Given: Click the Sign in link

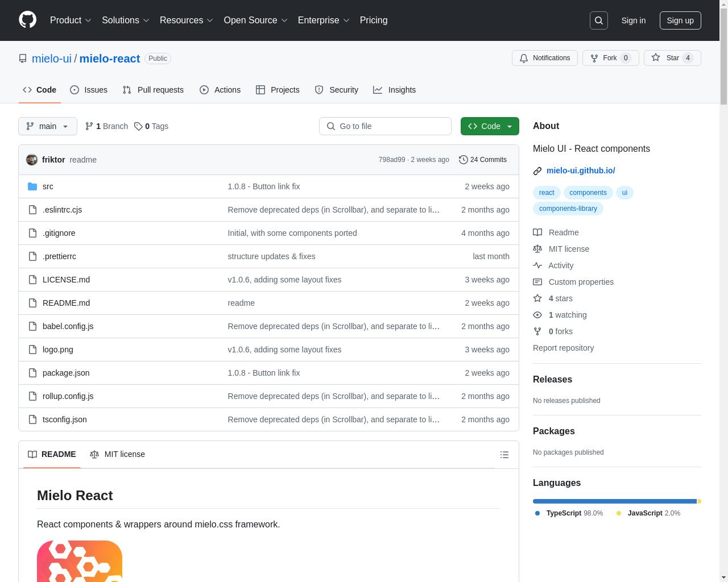Looking at the screenshot, I should pos(633,20).
